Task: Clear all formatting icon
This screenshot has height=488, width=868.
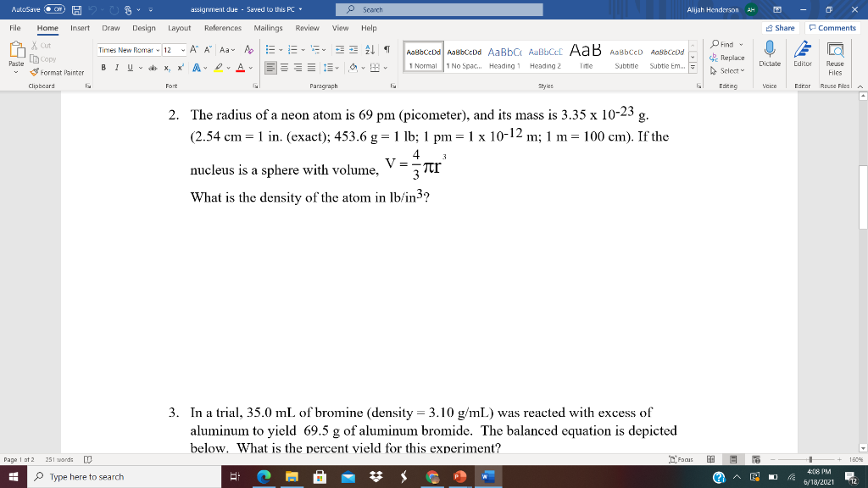Action: (248, 50)
